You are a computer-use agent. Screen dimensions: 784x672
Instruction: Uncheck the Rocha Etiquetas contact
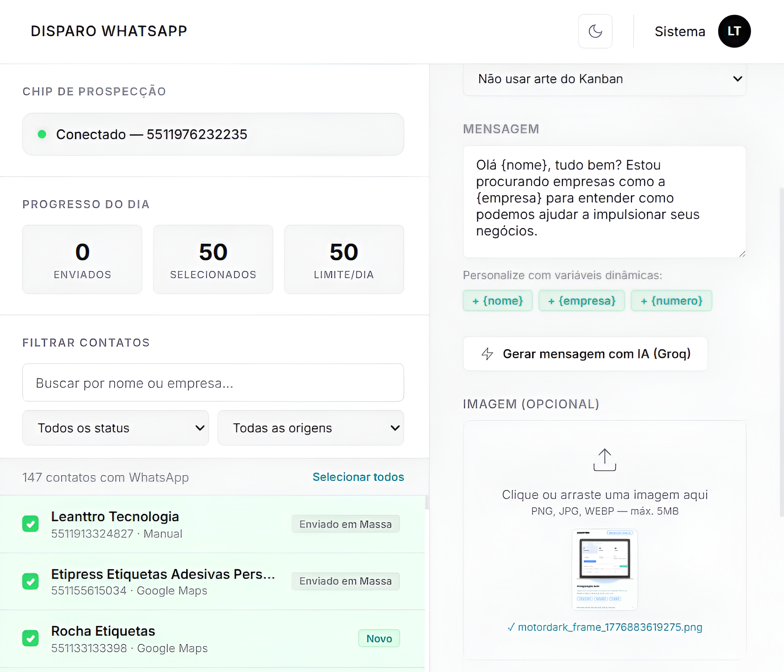[30, 638]
